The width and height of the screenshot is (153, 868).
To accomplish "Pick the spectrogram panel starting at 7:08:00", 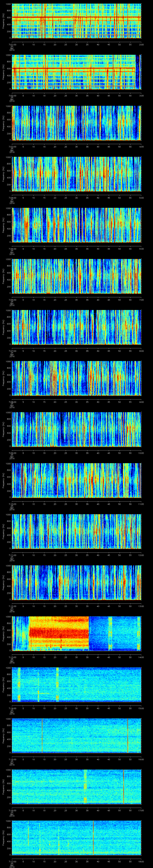I will click(77, 378).
